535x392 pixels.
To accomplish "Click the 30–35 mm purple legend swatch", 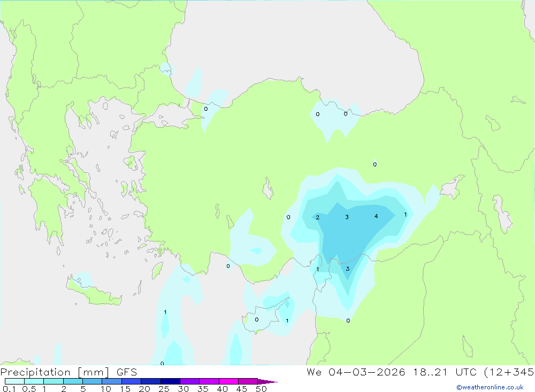I will (190, 381).
